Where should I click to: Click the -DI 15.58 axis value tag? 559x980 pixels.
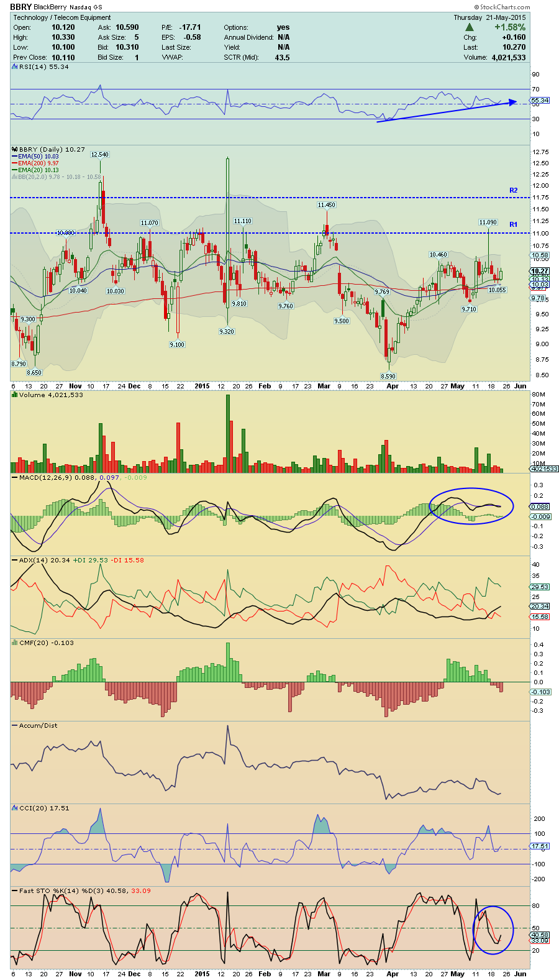point(540,616)
